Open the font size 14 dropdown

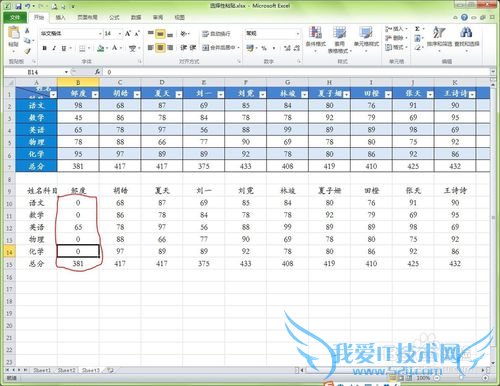tap(120, 33)
